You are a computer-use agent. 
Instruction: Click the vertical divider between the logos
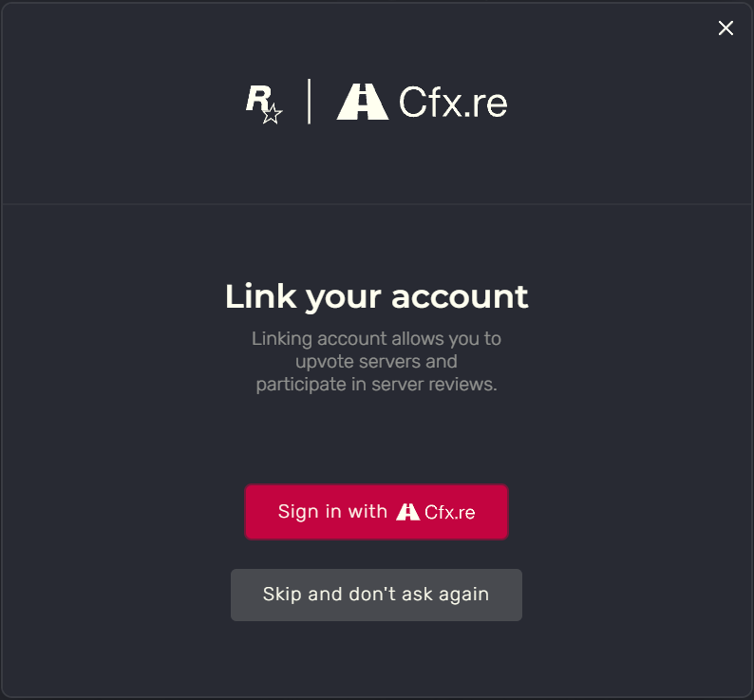tap(309, 102)
